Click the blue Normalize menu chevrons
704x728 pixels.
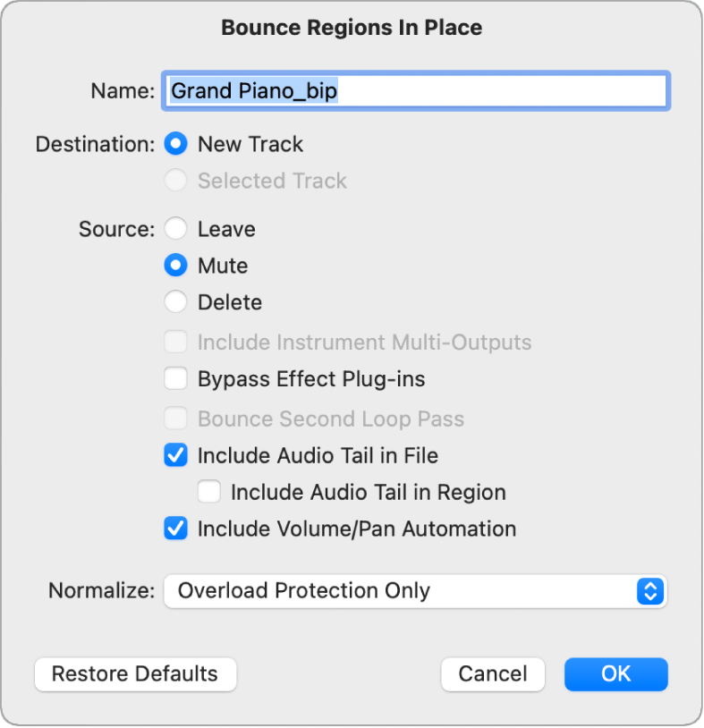(650, 591)
